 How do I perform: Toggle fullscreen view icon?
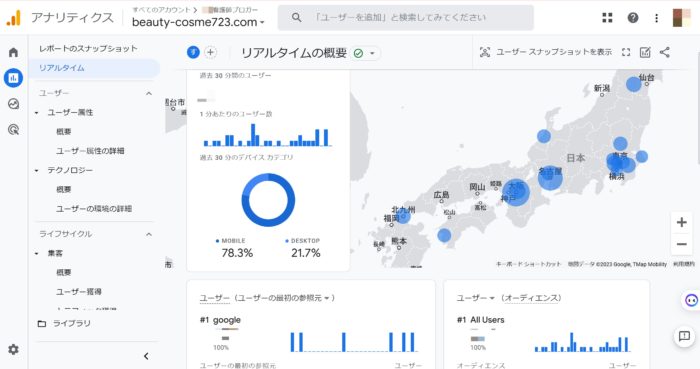(626, 52)
